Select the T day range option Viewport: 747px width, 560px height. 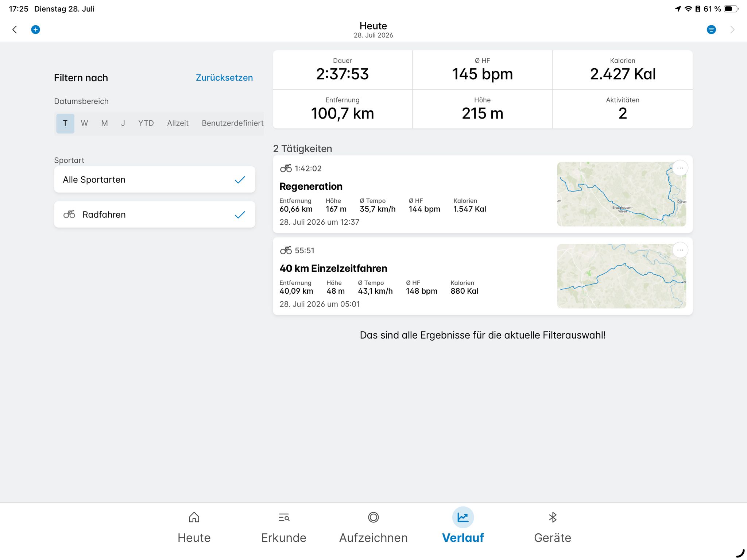(x=65, y=123)
